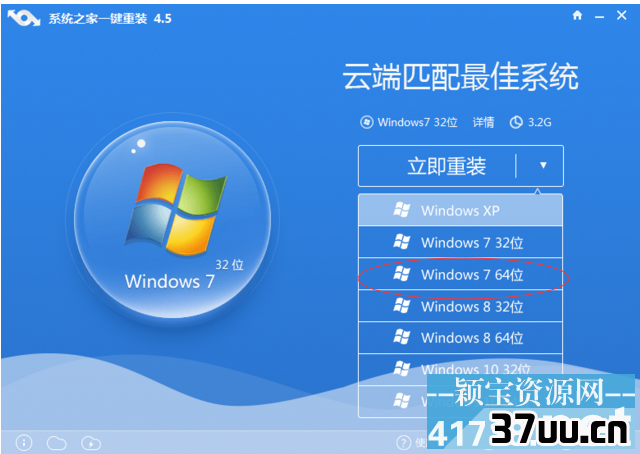Click the Windows icon beside Windows7 32位
The height and width of the screenshot is (454, 640).
[x=367, y=122]
